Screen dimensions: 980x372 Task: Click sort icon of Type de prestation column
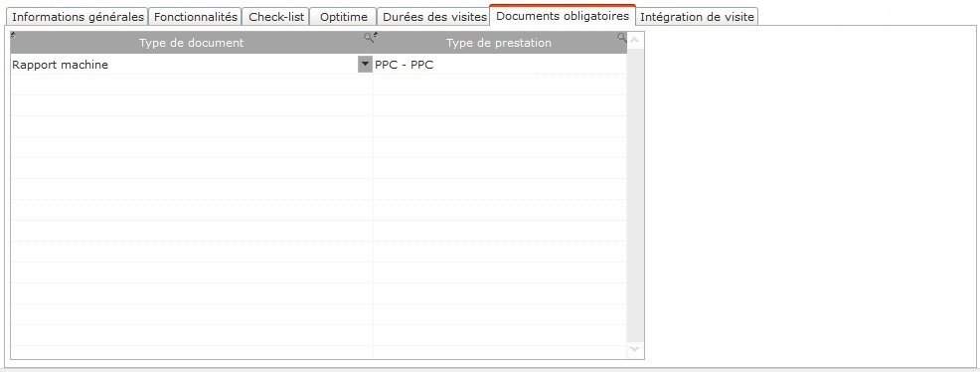tap(376, 35)
